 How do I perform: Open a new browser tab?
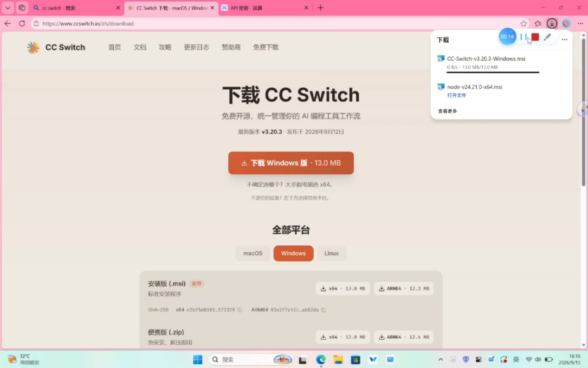point(320,8)
